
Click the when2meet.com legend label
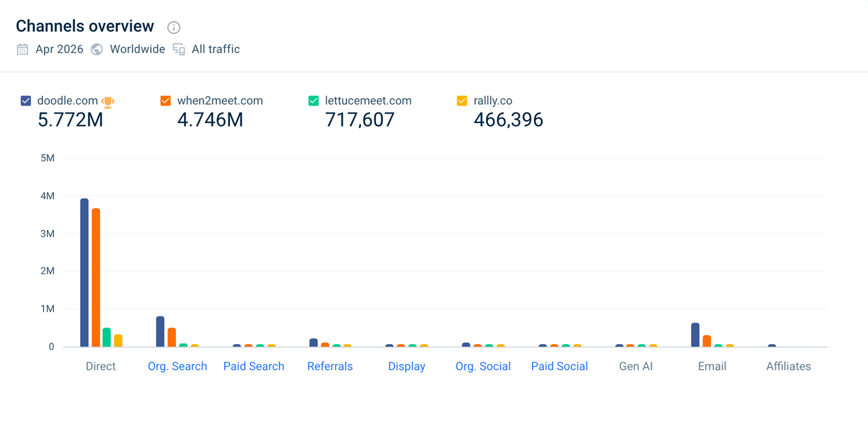click(x=220, y=101)
